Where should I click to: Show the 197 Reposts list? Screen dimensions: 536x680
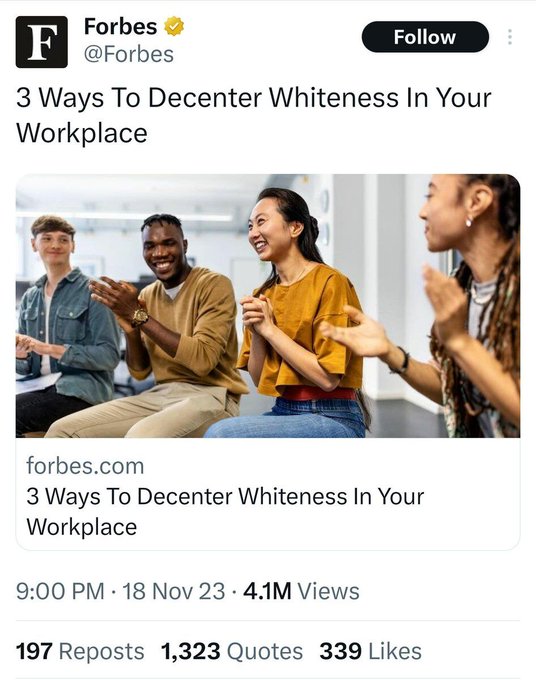[x=80, y=651]
